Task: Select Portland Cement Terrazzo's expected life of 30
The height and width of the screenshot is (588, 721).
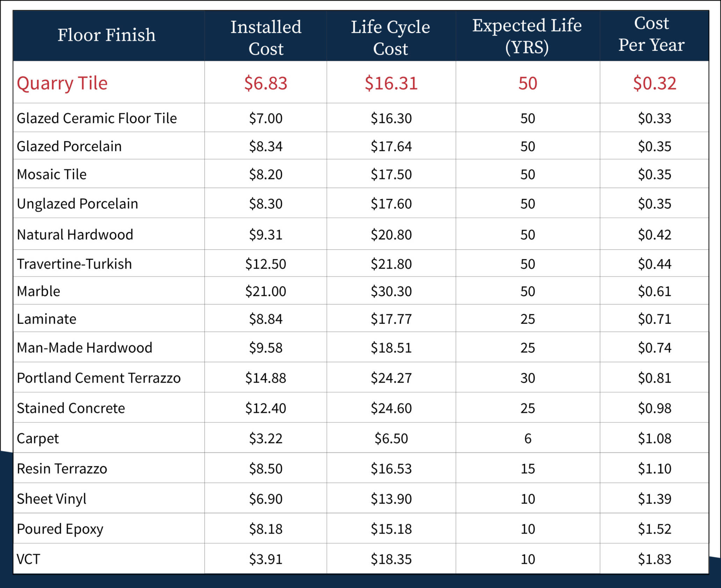Action: [x=527, y=378]
